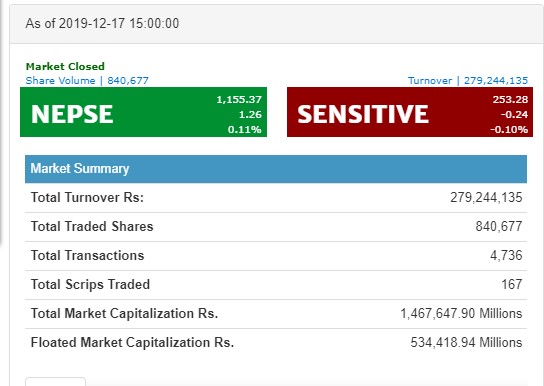Open the Turnover link

[468, 80]
